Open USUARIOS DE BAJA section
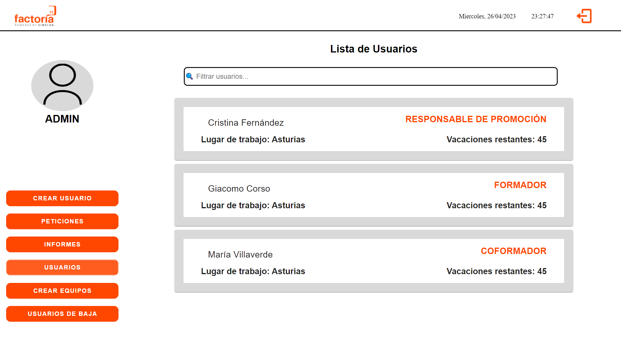The width and height of the screenshot is (621, 364). tap(62, 314)
